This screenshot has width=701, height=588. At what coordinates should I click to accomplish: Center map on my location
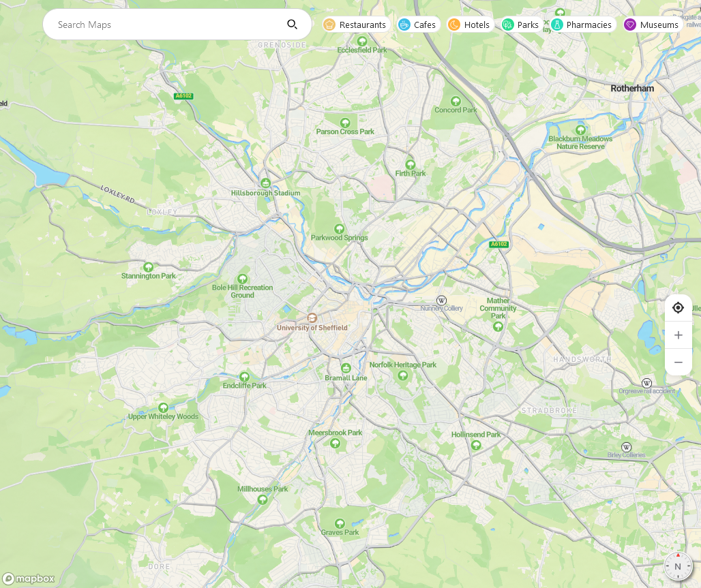click(x=678, y=307)
